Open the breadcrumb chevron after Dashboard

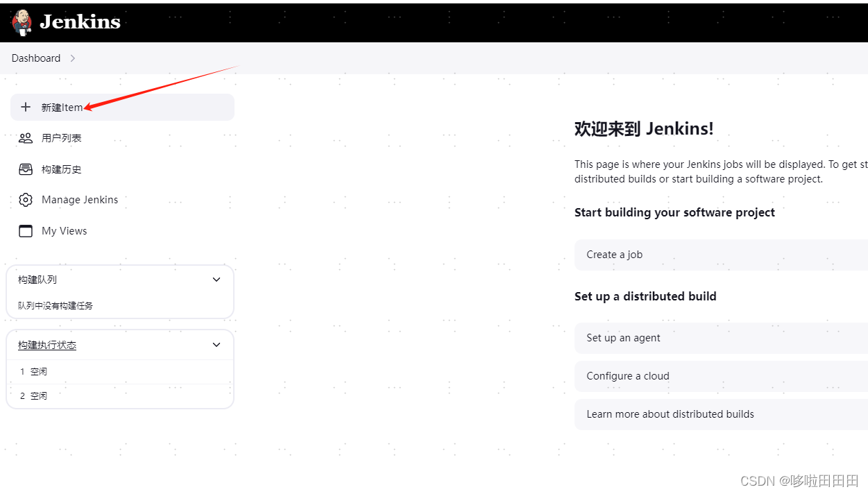point(72,58)
